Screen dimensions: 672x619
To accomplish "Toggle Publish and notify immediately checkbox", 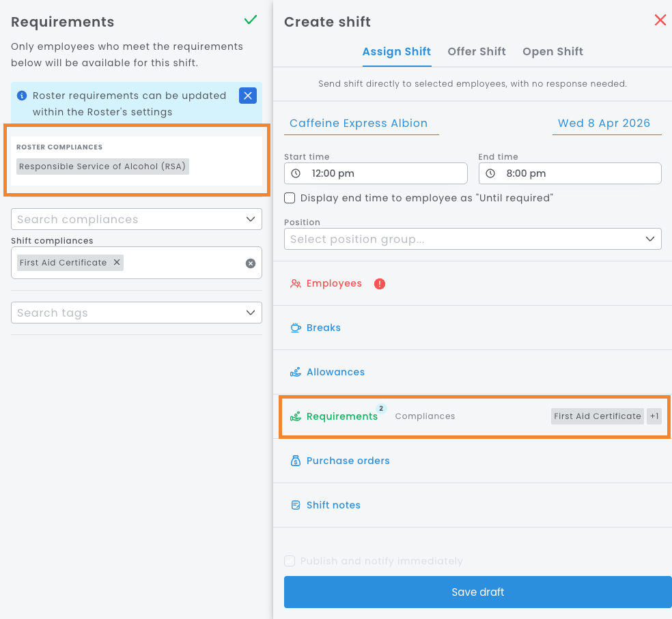I will coord(290,561).
